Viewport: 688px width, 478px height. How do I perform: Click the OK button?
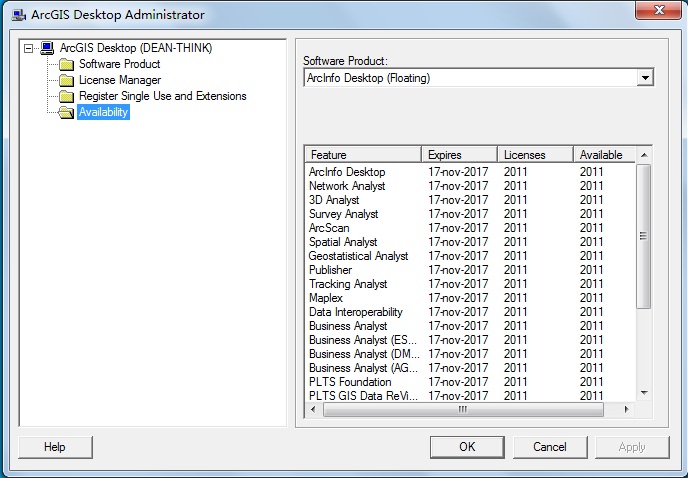(x=467, y=447)
